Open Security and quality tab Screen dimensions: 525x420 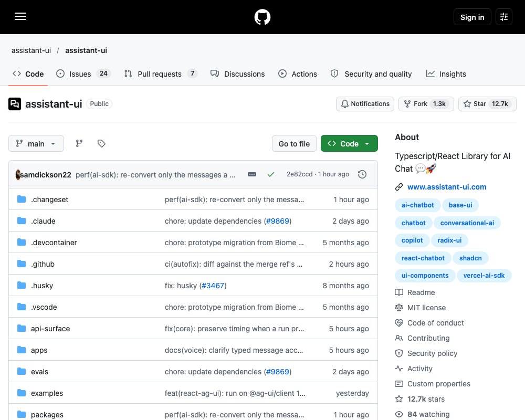(371, 74)
